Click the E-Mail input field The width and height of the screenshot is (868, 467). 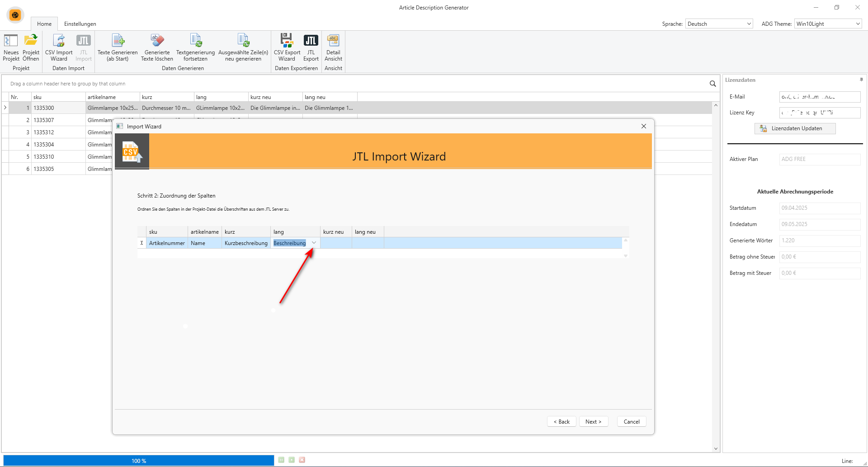[820, 97]
